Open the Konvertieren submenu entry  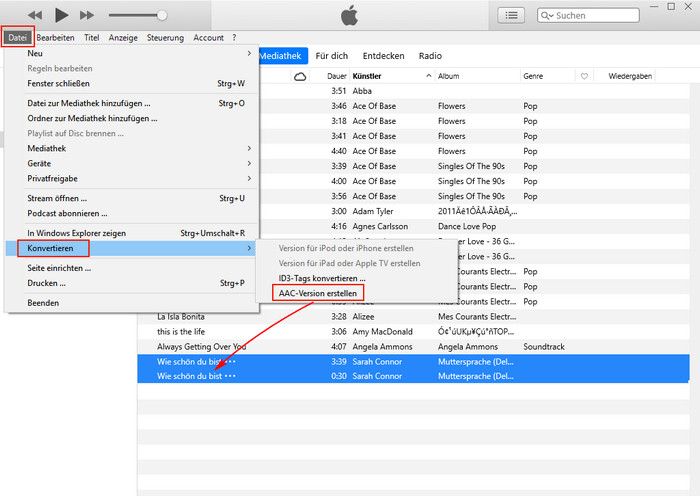pyautogui.click(x=132, y=248)
